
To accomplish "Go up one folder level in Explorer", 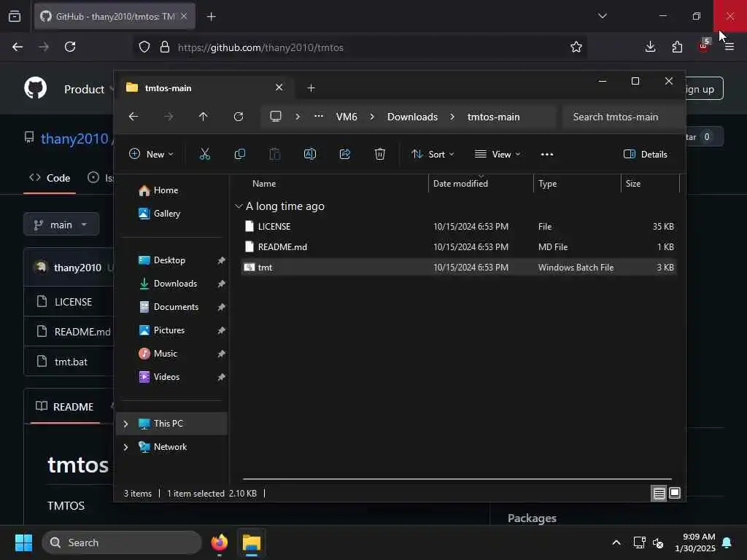I will pyautogui.click(x=203, y=117).
